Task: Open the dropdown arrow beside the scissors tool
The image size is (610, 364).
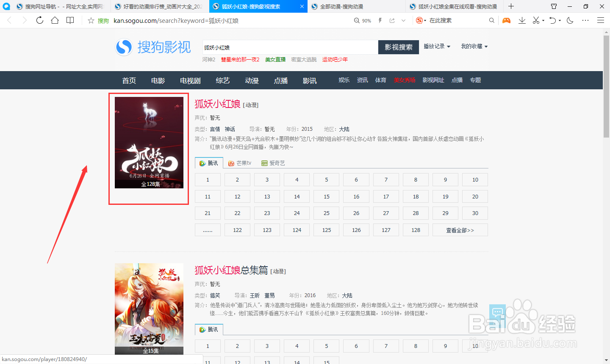Action: coord(543,20)
